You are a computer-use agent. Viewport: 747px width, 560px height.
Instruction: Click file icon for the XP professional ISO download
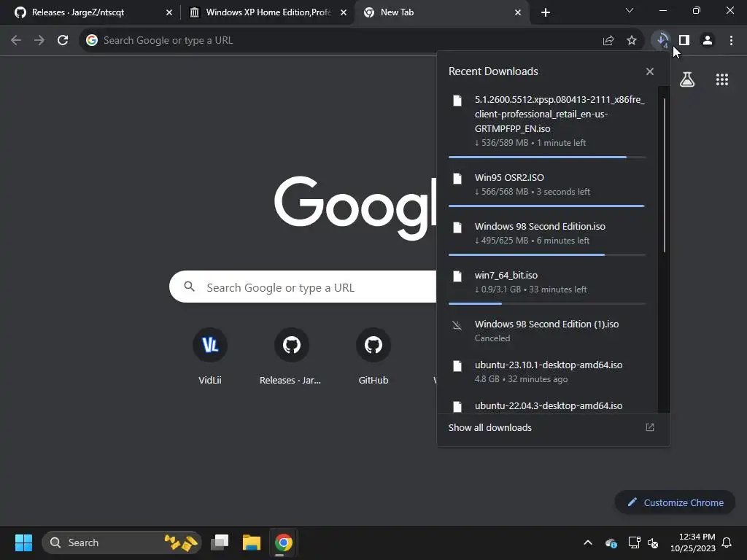tap(457, 101)
